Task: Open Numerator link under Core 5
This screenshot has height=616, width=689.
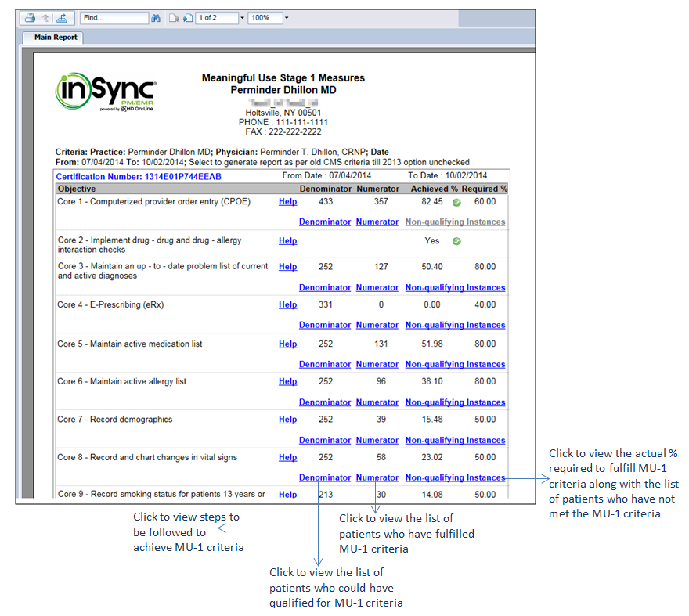Action: point(377,365)
